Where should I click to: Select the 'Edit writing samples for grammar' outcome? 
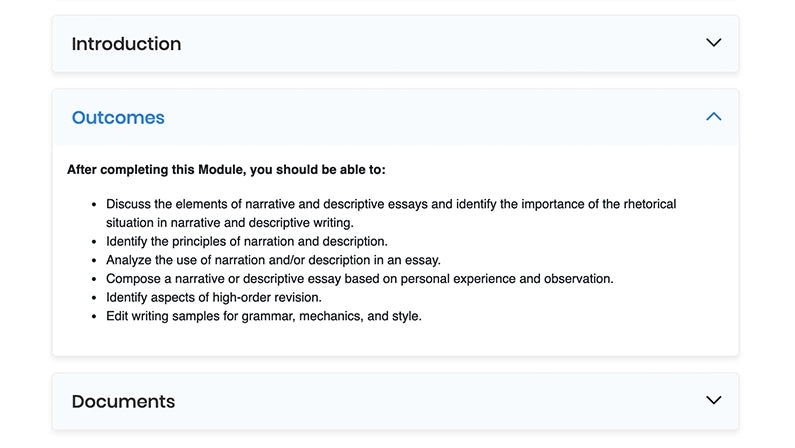click(x=264, y=317)
